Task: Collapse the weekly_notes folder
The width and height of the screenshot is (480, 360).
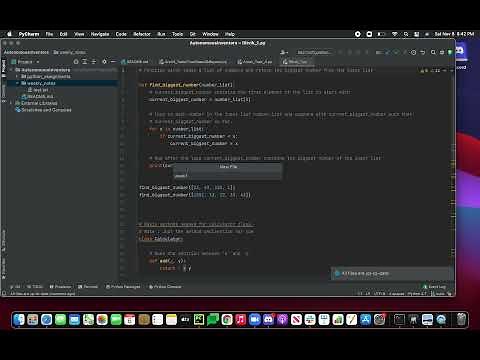Action: point(17,83)
